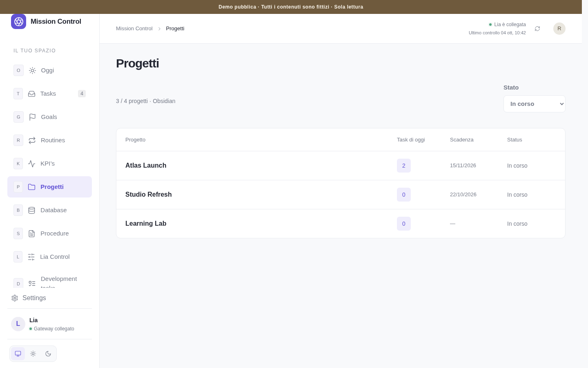Click Learning Lab's In corso status
Screen dimensions: 588x368
coord(517,224)
